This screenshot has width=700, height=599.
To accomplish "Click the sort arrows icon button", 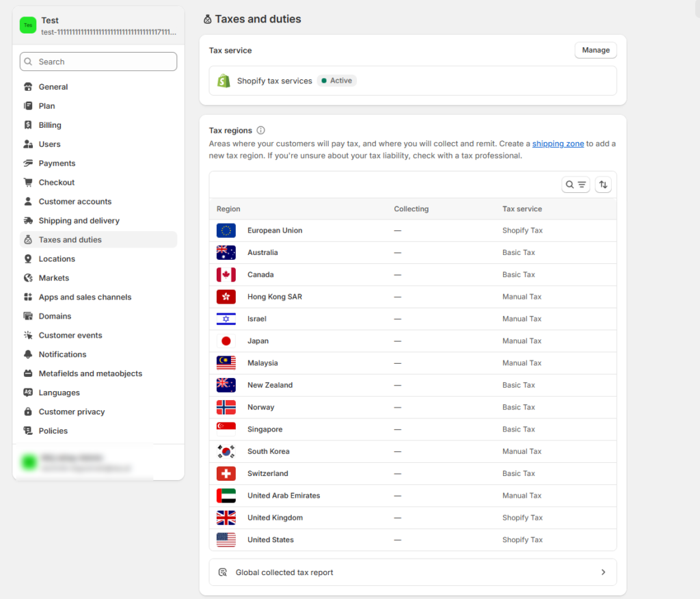I will (603, 185).
